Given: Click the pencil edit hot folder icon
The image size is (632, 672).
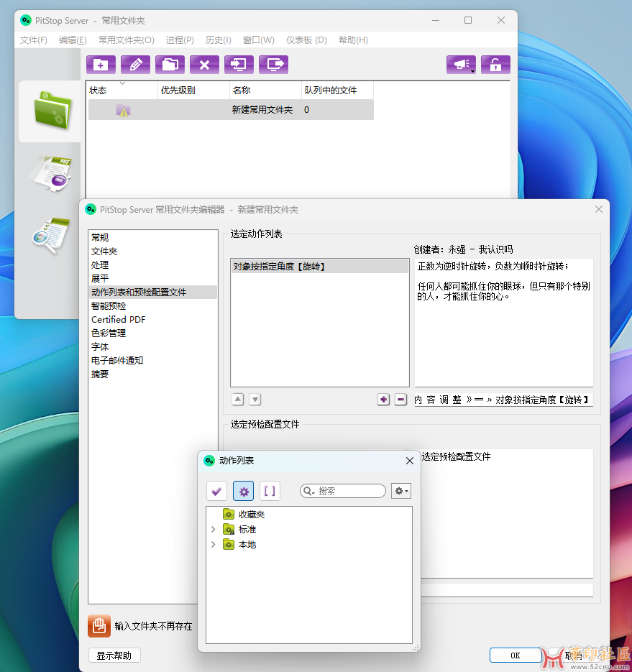Looking at the screenshot, I should [135, 65].
